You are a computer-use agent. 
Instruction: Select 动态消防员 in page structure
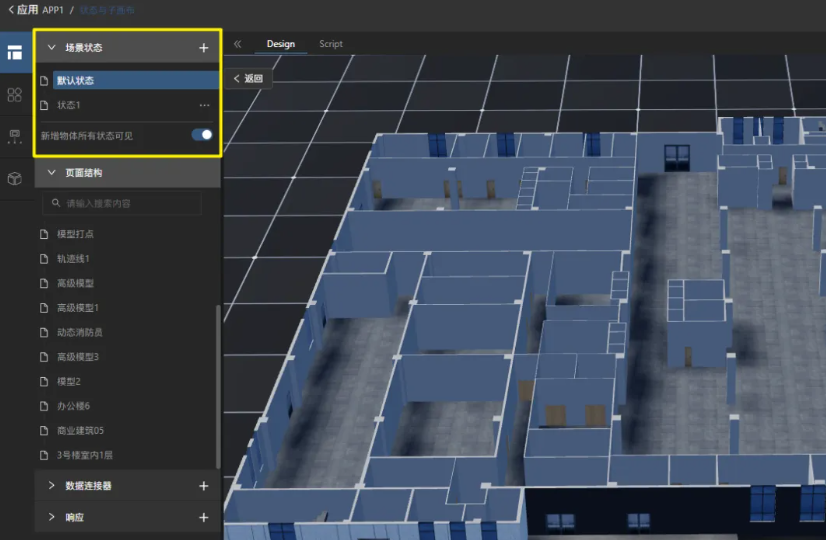tap(80, 332)
